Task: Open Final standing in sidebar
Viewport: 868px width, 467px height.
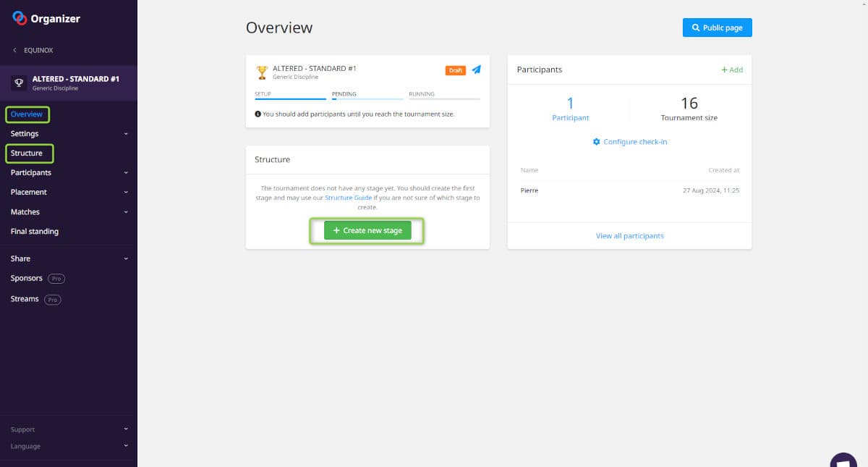Action: coord(35,232)
